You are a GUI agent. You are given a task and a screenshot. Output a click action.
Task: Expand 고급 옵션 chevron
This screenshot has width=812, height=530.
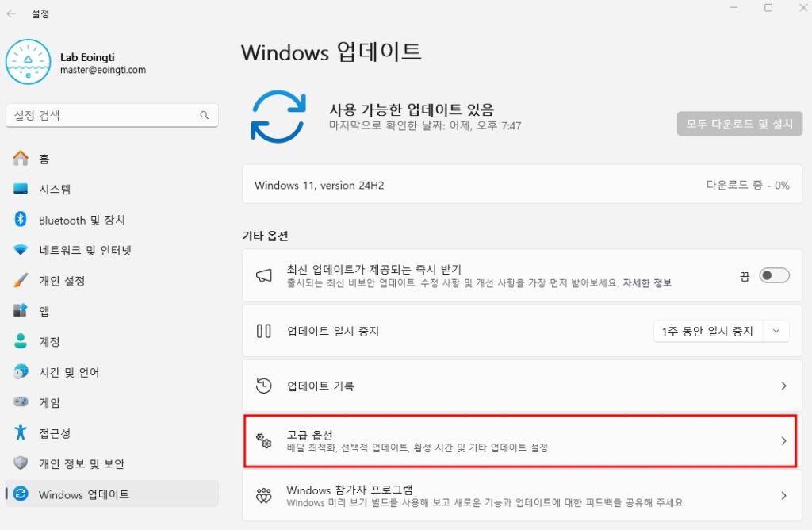tap(783, 441)
